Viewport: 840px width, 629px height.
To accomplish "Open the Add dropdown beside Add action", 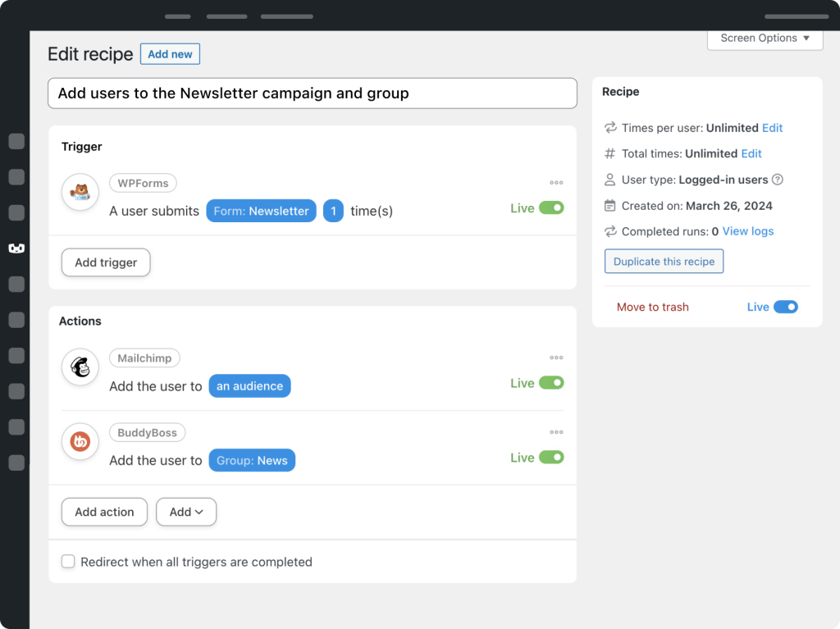I will [x=186, y=512].
